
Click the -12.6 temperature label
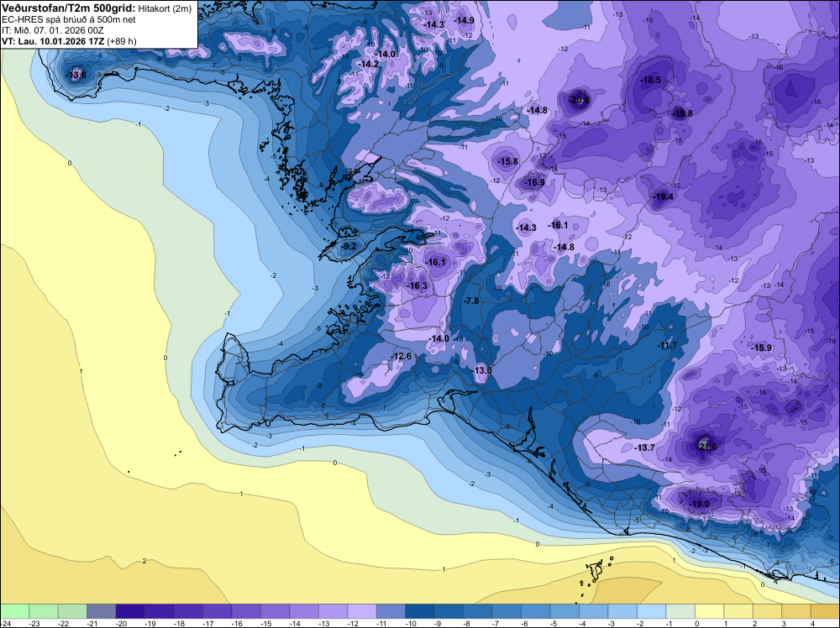(x=401, y=357)
